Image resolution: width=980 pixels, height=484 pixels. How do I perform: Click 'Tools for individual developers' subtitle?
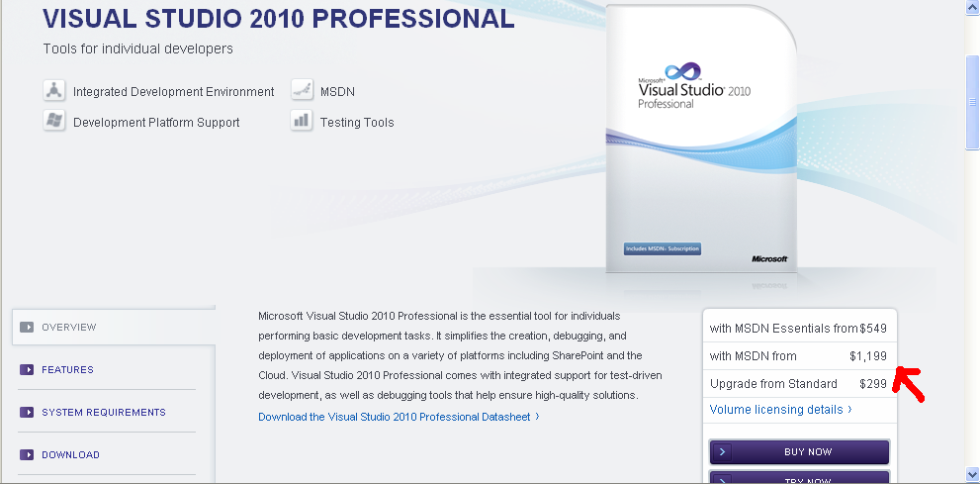pyautogui.click(x=138, y=48)
